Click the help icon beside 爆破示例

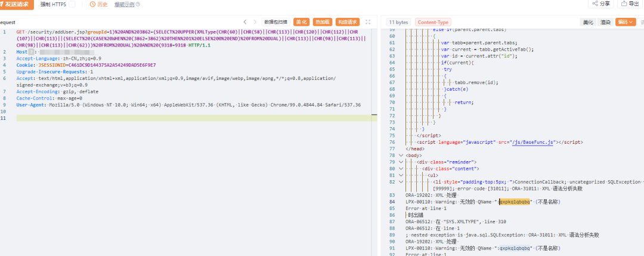click(x=138, y=5)
